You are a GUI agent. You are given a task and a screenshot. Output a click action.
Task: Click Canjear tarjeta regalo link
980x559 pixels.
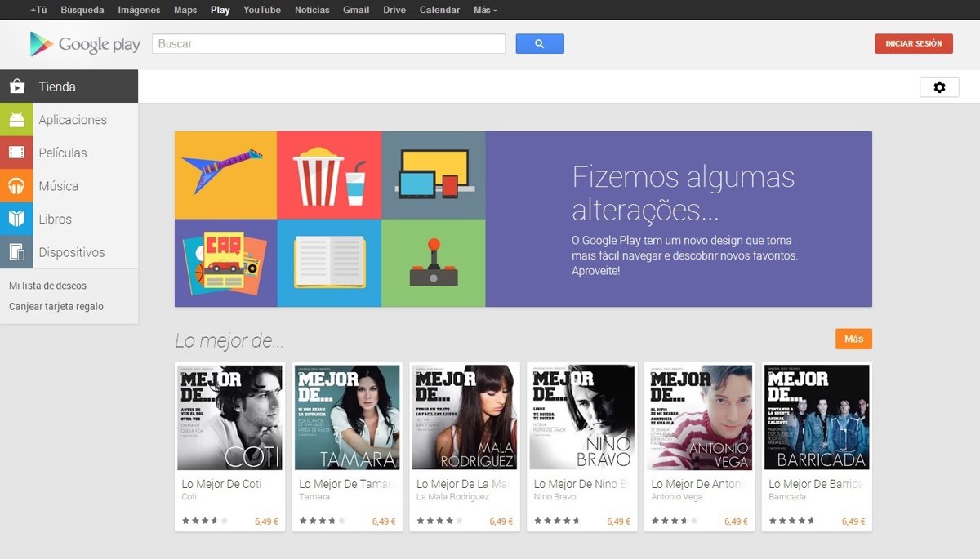[x=56, y=307]
